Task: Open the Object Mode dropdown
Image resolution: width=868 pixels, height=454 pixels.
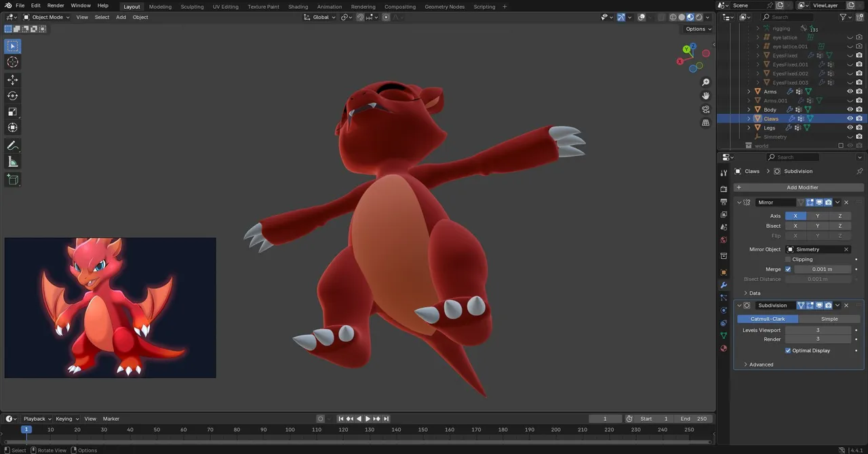Action: 46,17
